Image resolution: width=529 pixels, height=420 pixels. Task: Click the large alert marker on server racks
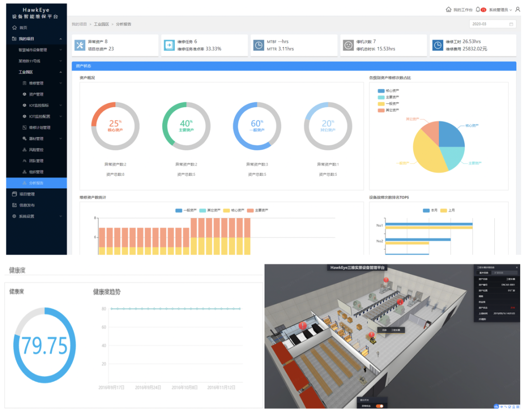tap(303, 326)
